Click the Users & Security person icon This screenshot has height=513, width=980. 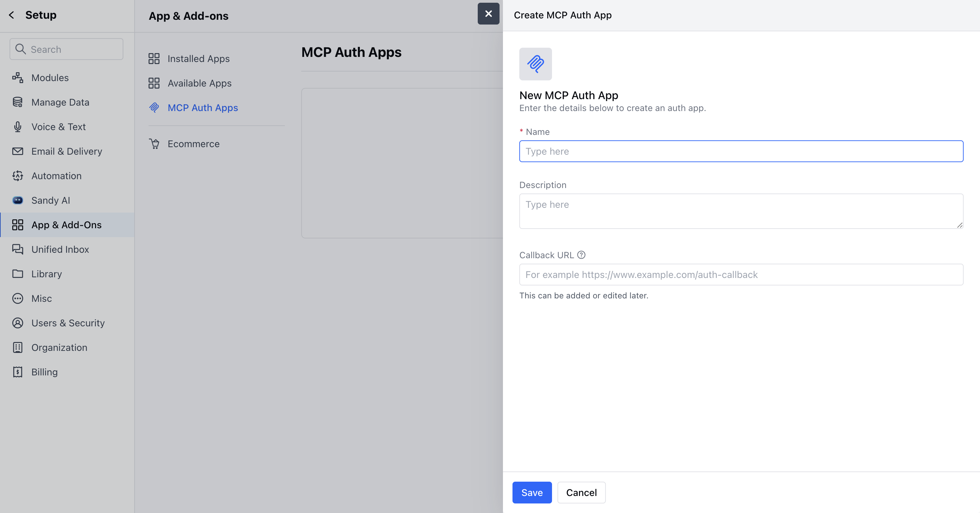click(x=17, y=323)
